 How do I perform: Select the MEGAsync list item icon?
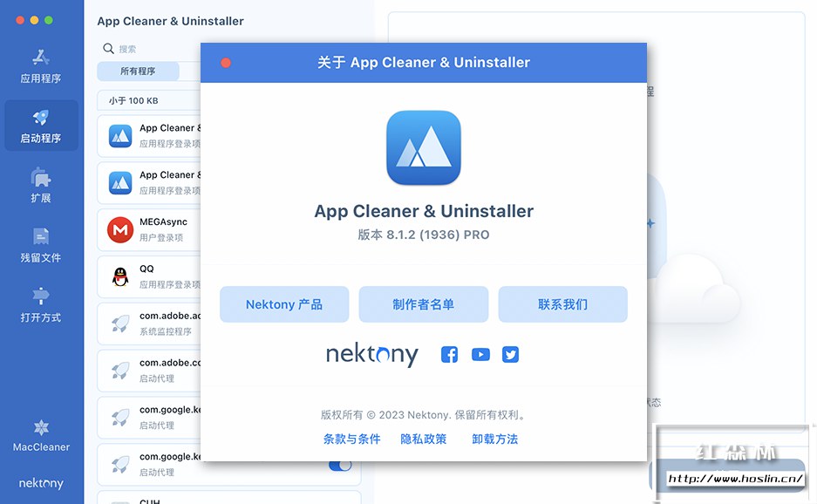pos(120,230)
